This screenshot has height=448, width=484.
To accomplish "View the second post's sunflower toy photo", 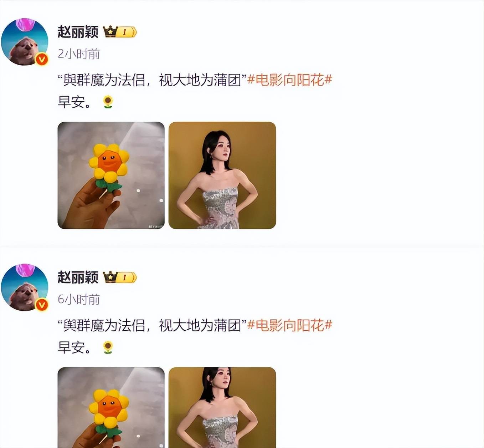I will click(x=111, y=407).
